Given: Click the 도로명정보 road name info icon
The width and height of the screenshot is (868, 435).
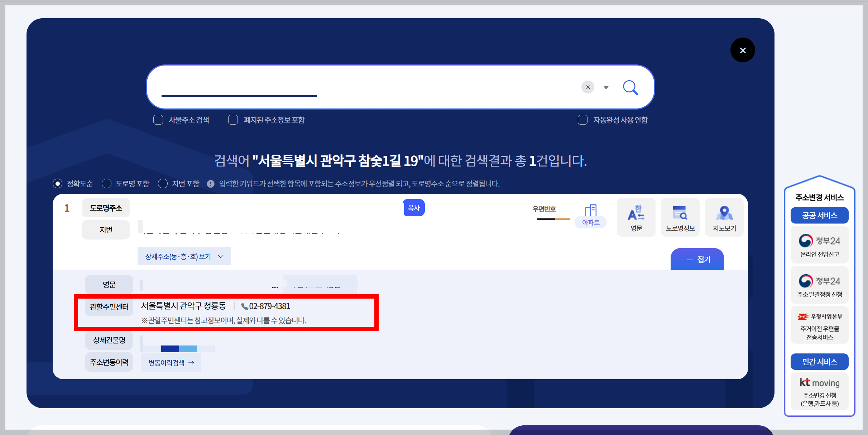Looking at the screenshot, I should [x=680, y=217].
